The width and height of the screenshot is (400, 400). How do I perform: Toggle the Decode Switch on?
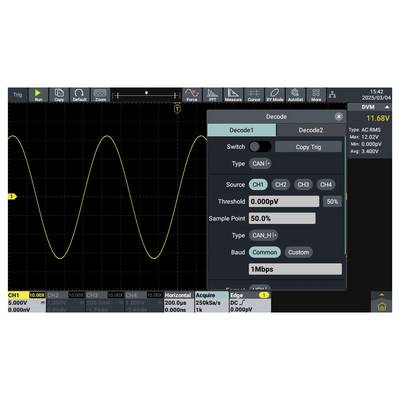[x=260, y=147]
